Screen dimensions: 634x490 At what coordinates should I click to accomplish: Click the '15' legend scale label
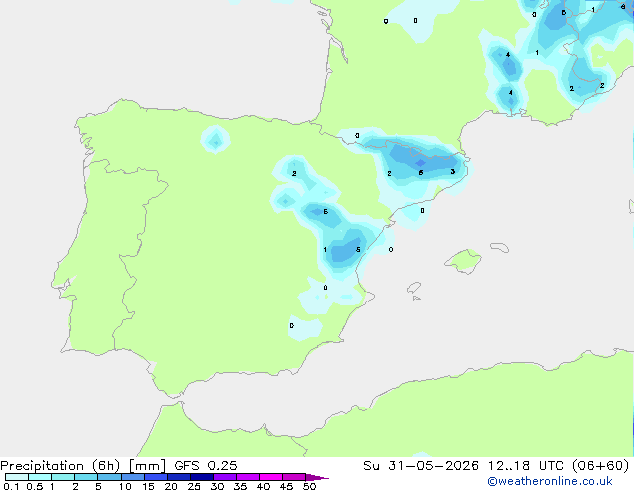[148, 486]
